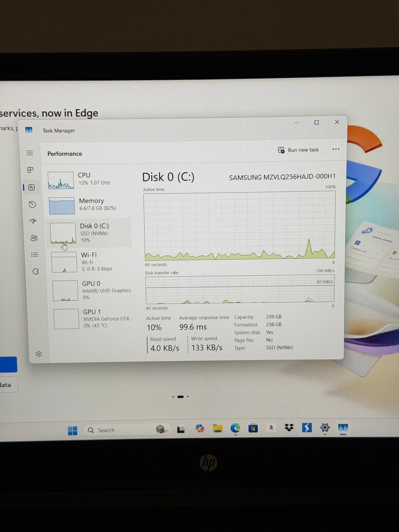Go to the Processes page icon
399x532 pixels.
31,170
